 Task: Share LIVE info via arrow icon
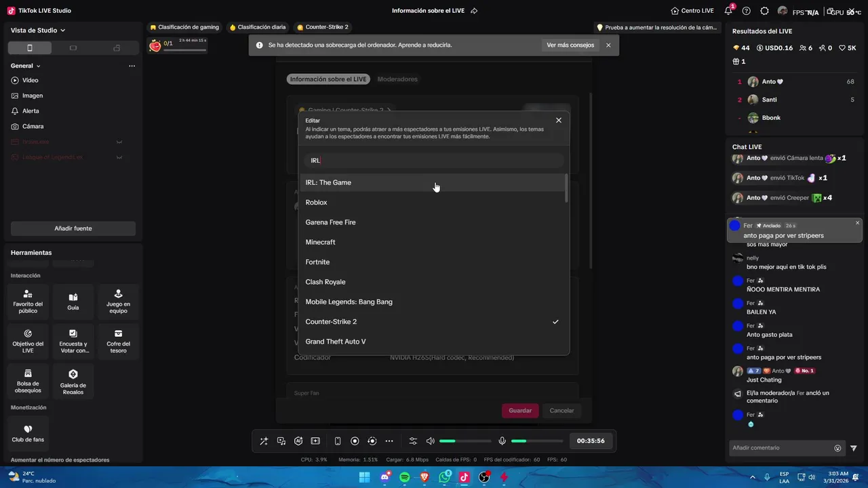point(474,11)
